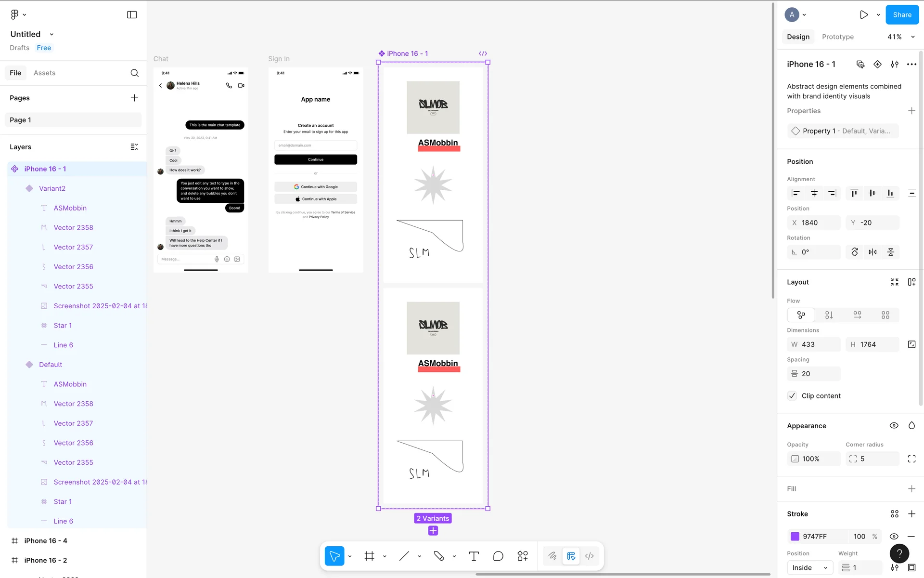Click the add variant plus button
The height and width of the screenshot is (578, 924).
click(433, 531)
